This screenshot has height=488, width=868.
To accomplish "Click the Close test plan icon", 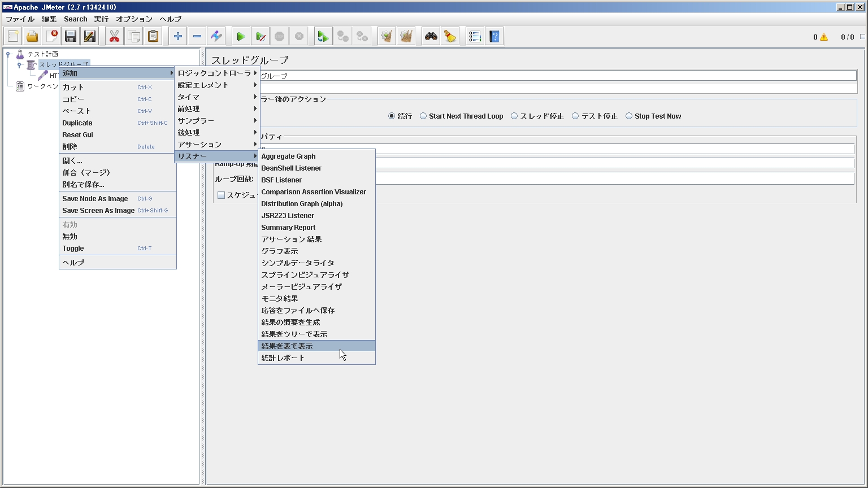I will 51,37.
